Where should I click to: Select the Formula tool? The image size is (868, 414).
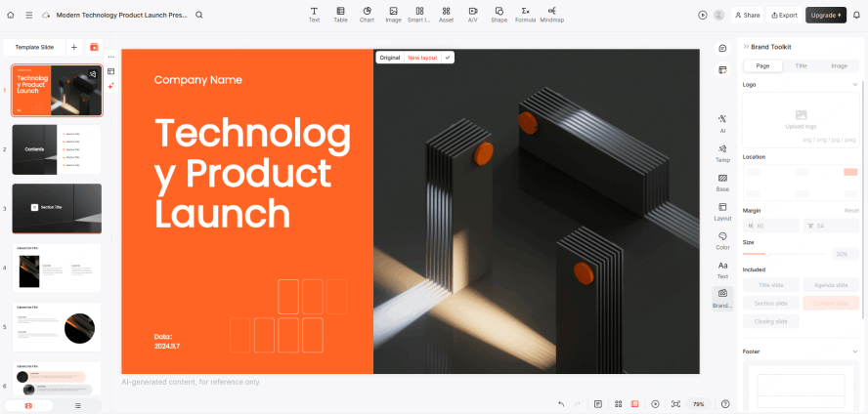[525, 15]
